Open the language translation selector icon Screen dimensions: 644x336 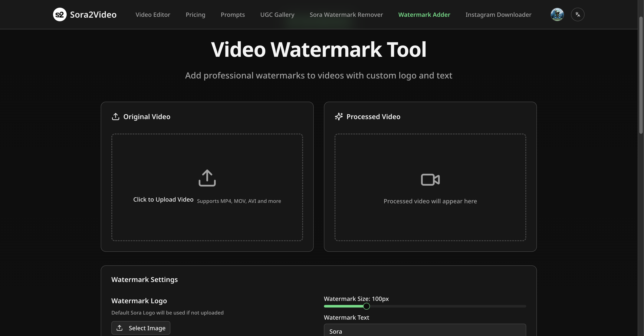(578, 14)
